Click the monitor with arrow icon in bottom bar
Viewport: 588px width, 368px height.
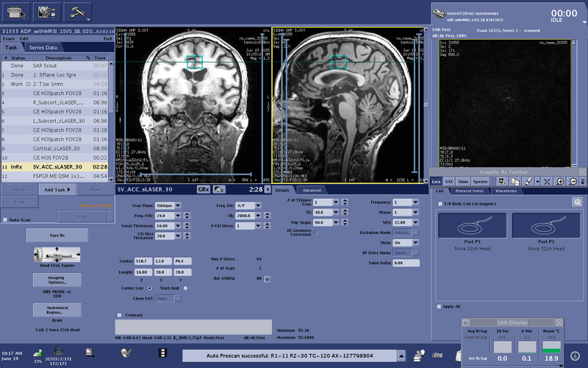point(90,353)
